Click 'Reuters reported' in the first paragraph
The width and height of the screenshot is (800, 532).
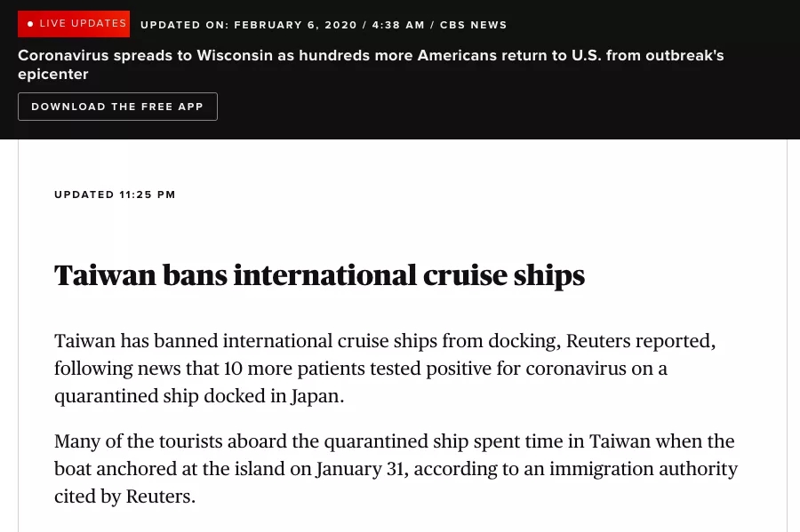[x=640, y=341]
